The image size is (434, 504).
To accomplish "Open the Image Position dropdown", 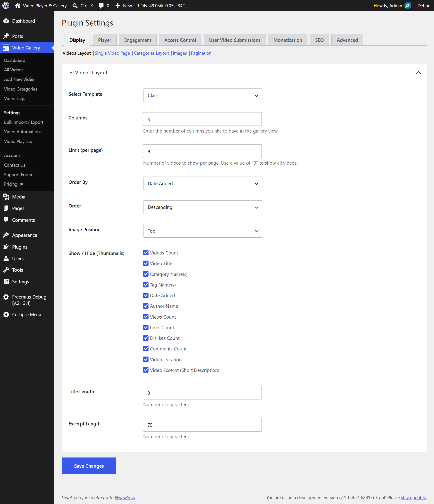I will click(203, 231).
